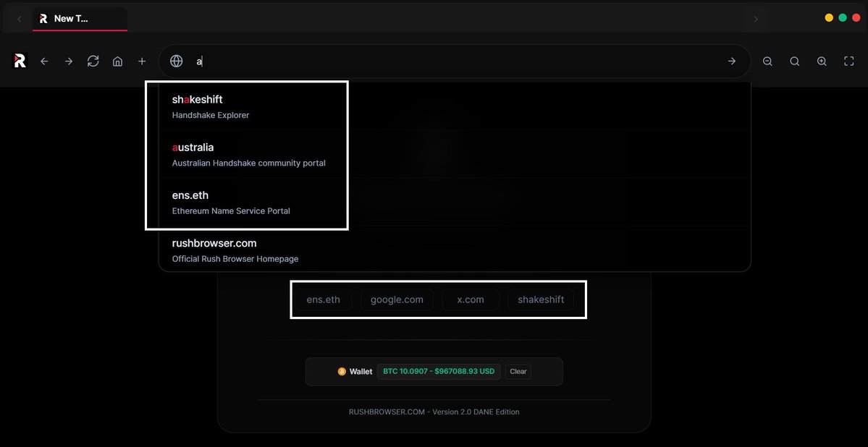Screen dimensions: 868x447
Task: Zoom out using the magnifier minus icon
Action: pyautogui.click(x=767, y=61)
